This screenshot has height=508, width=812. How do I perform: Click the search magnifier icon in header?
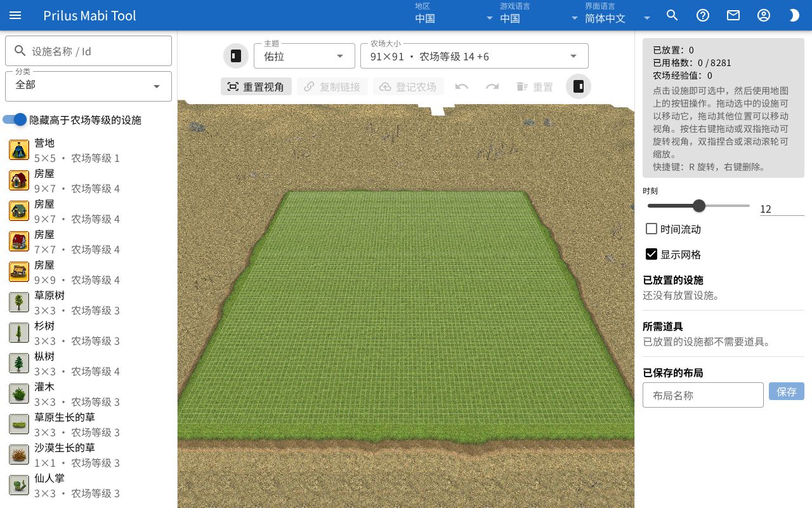pos(672,15)
